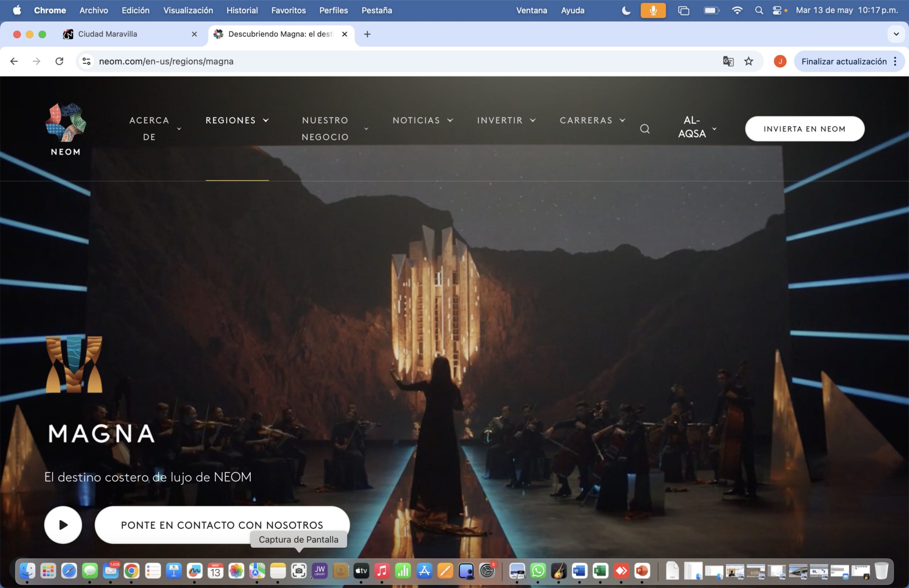Open the Chrome profile avatar J
The image size is (909, 588).
coord(780,61)
